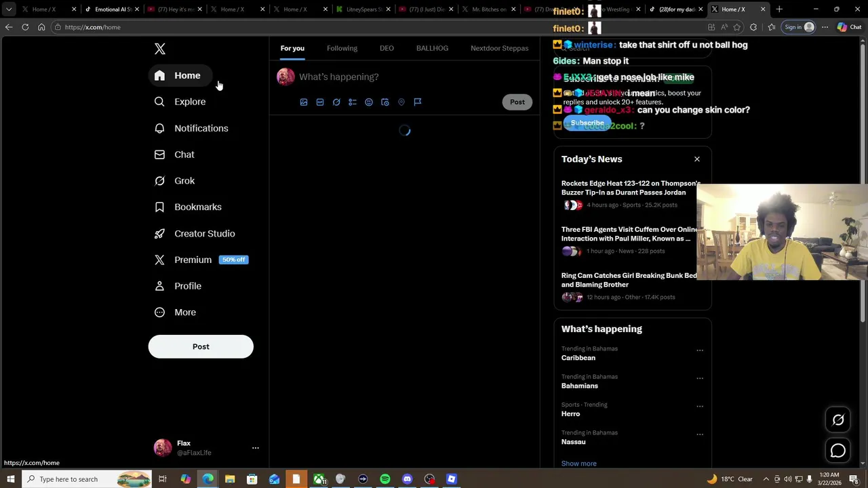Open the emoji picker in composer

coord(369,102)
